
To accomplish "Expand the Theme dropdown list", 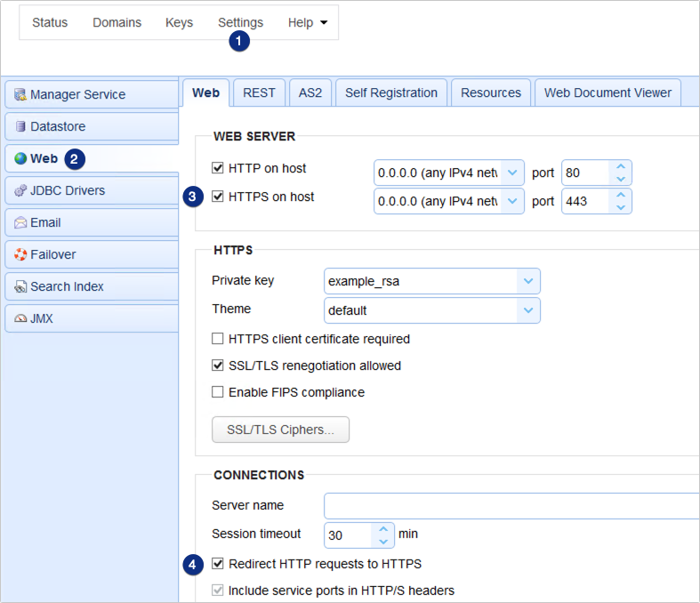I will click(527, 310).
